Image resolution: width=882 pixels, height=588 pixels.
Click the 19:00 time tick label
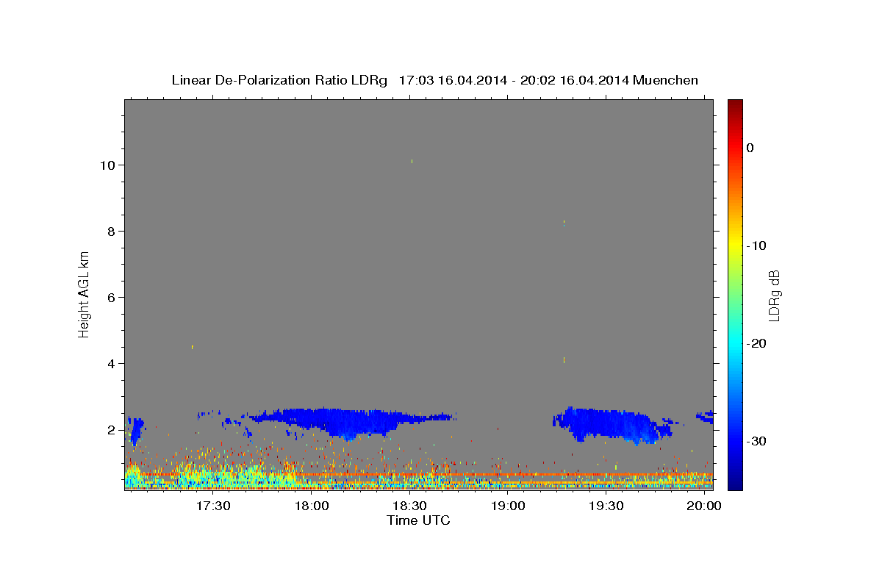tap(508, 506)
